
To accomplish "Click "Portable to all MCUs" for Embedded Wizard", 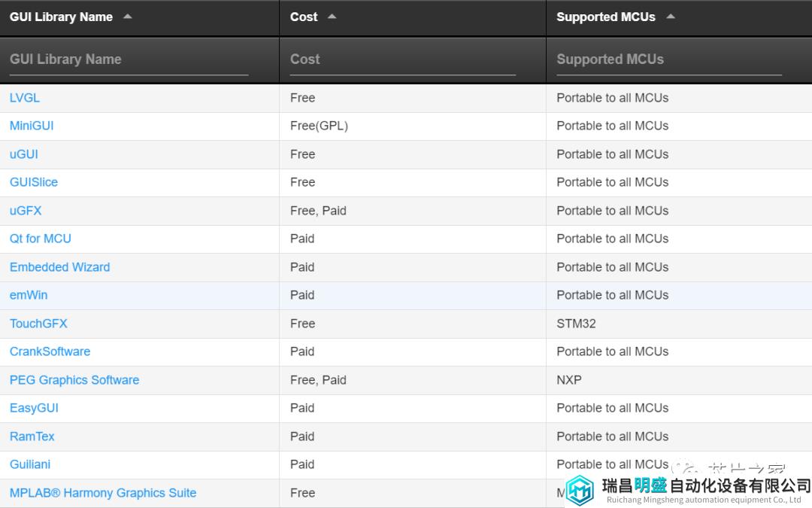I will point(612,267).
